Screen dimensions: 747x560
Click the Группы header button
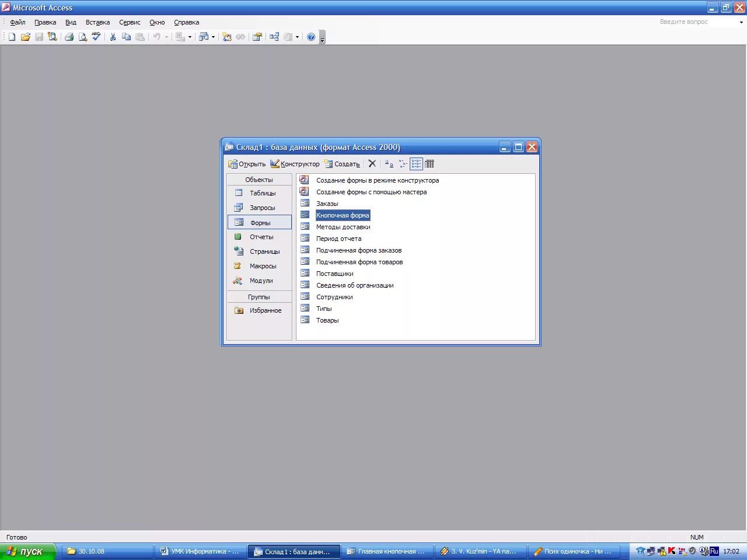tap(259, 297)
